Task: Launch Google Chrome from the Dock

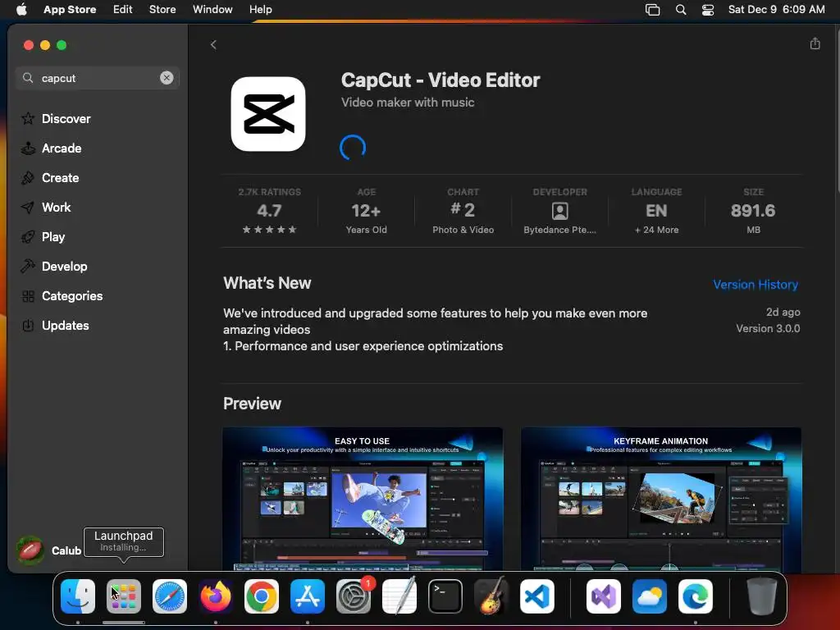Action: point(262,596)
